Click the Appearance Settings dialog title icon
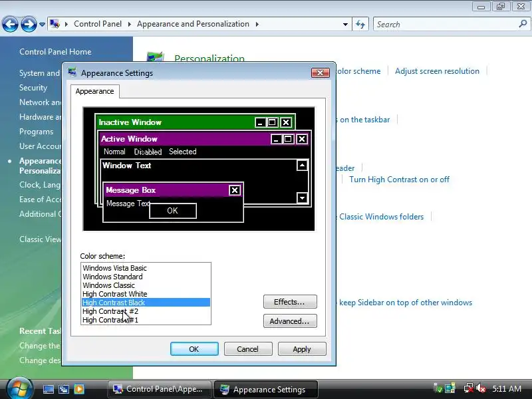 click(x=72, y=72)
